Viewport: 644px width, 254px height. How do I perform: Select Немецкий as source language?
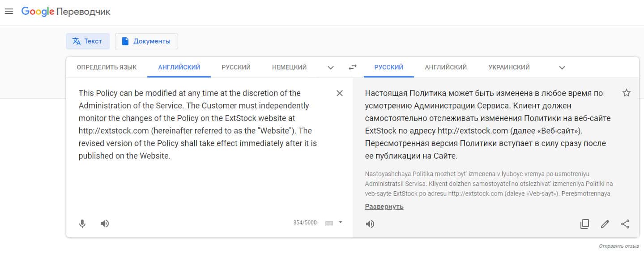(x=289, y=67)
